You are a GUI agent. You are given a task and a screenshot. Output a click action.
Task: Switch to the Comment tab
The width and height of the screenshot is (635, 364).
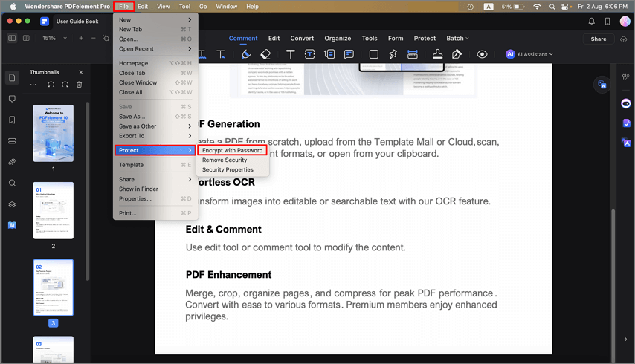coord(243,38)
